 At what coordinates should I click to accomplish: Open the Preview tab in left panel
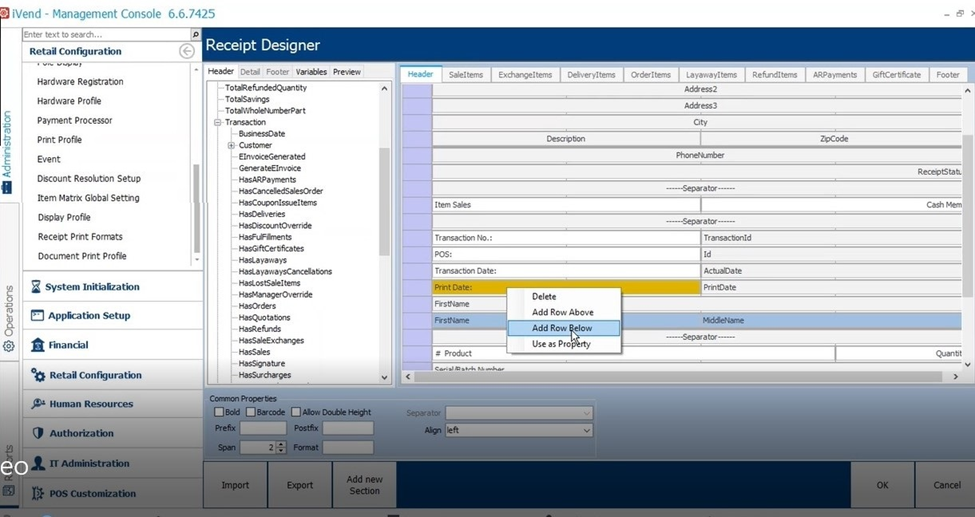tap(346, 72)
